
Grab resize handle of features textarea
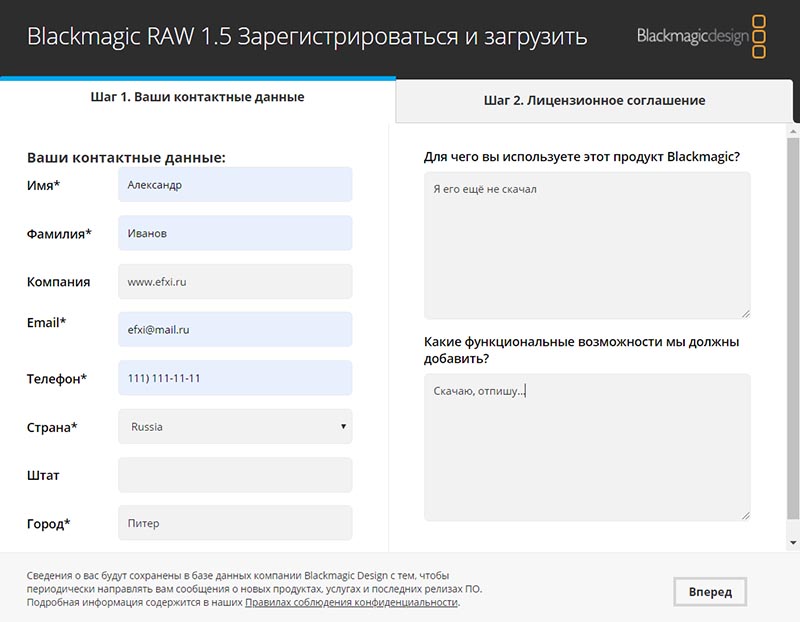pos(746,516)
